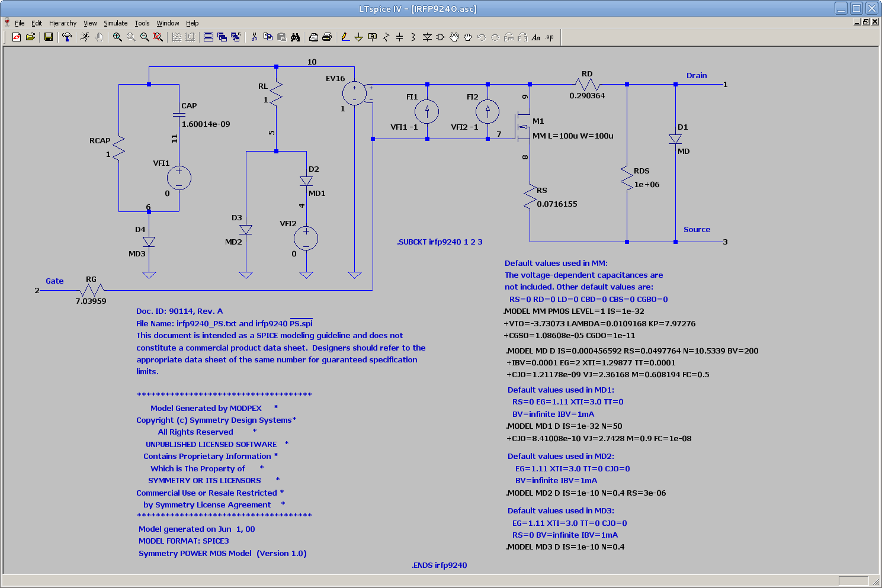Click the Drain net label
Viewport: 882px width, 588px height.
coord(697,75)
